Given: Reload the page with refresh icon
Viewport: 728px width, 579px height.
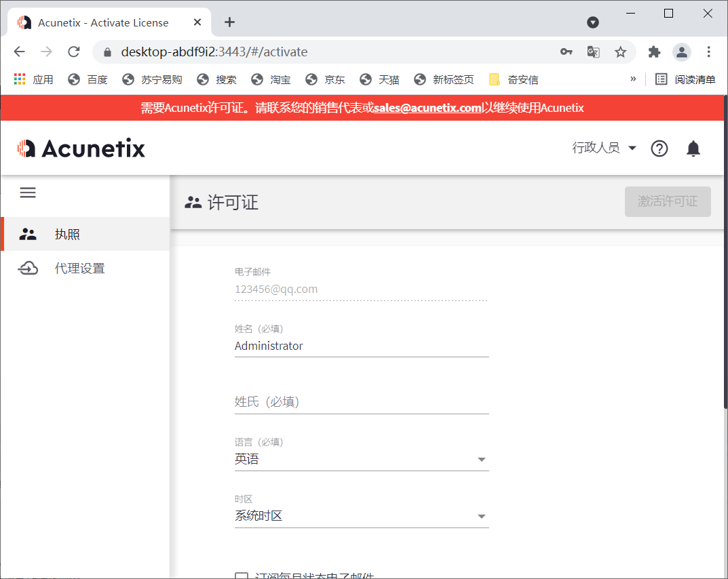Looking at the screenshot, I should [x=74, y=52].
